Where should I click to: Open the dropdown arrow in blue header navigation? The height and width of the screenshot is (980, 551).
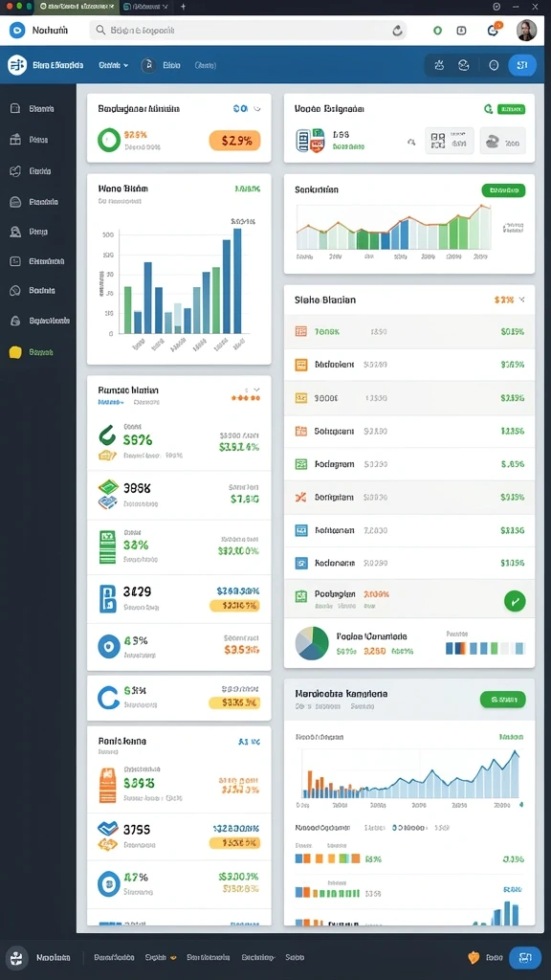125,65
